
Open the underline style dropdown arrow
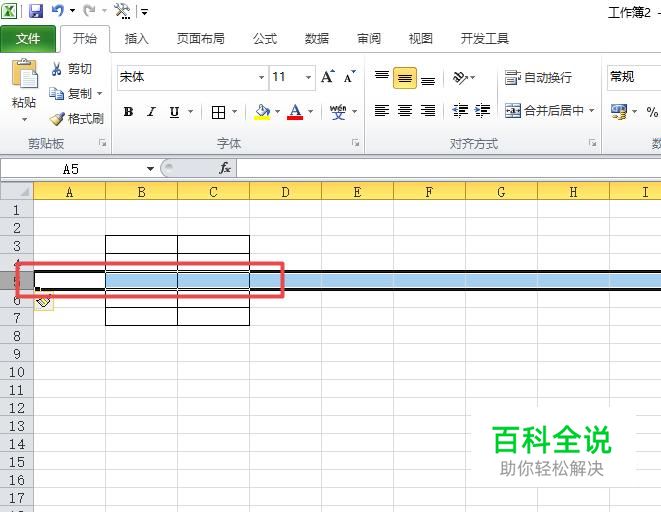(x=191, y=112)
